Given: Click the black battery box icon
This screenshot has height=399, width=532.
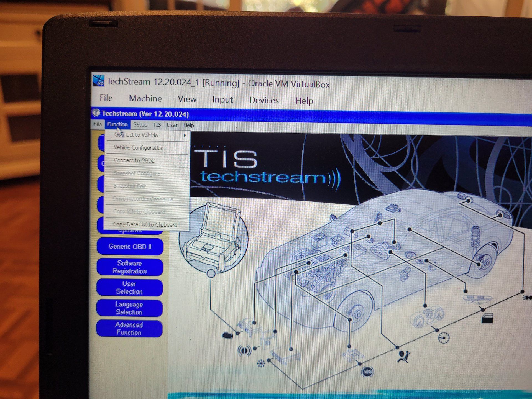Looking at the screenshot, I should point(487,319).
